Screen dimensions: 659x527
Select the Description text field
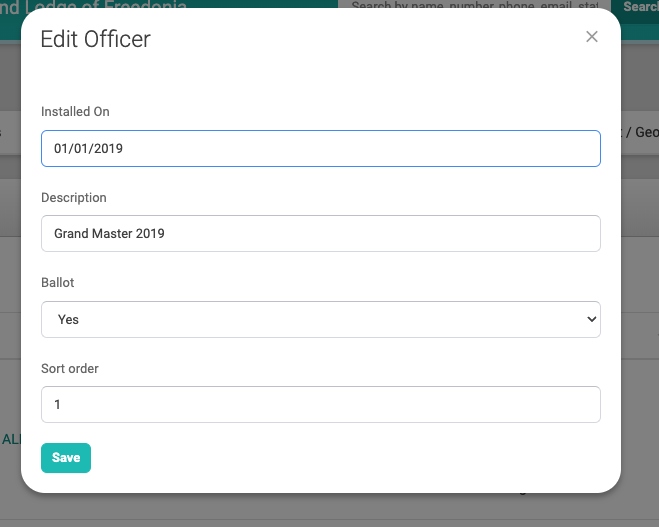(321, 234)
